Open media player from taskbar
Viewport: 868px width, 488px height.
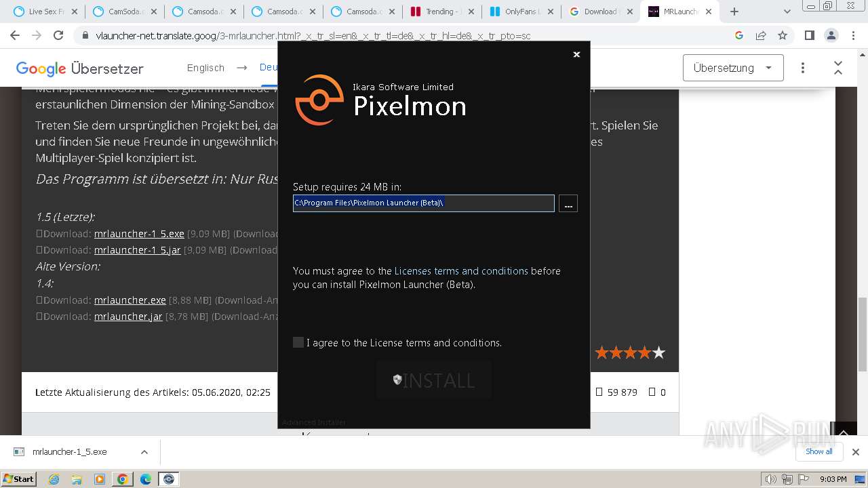[x=100, y=479]
